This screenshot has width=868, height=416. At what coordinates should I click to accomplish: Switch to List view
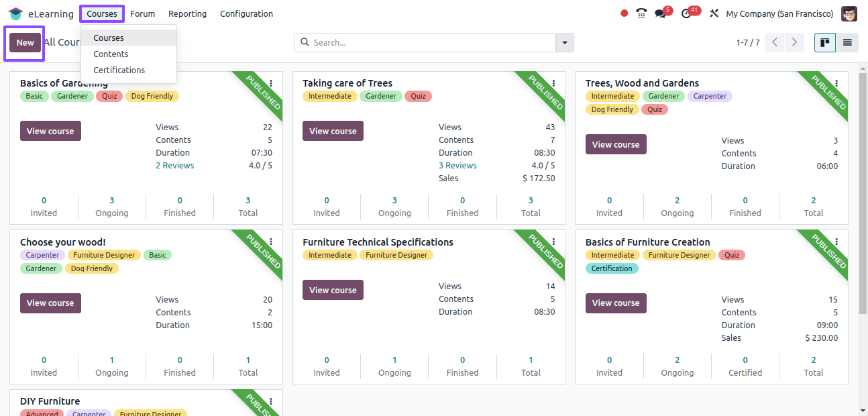coord(847,42)
